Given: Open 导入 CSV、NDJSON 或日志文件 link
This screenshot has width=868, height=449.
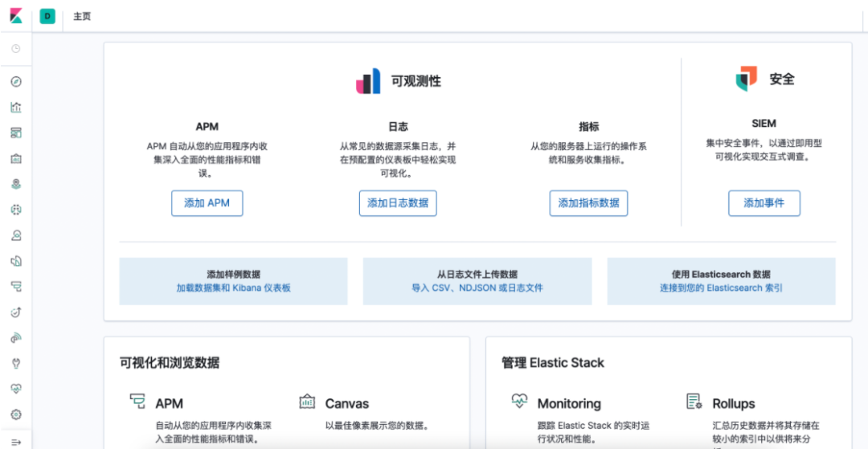Looking at the screenshot, I should coord(477,288).
